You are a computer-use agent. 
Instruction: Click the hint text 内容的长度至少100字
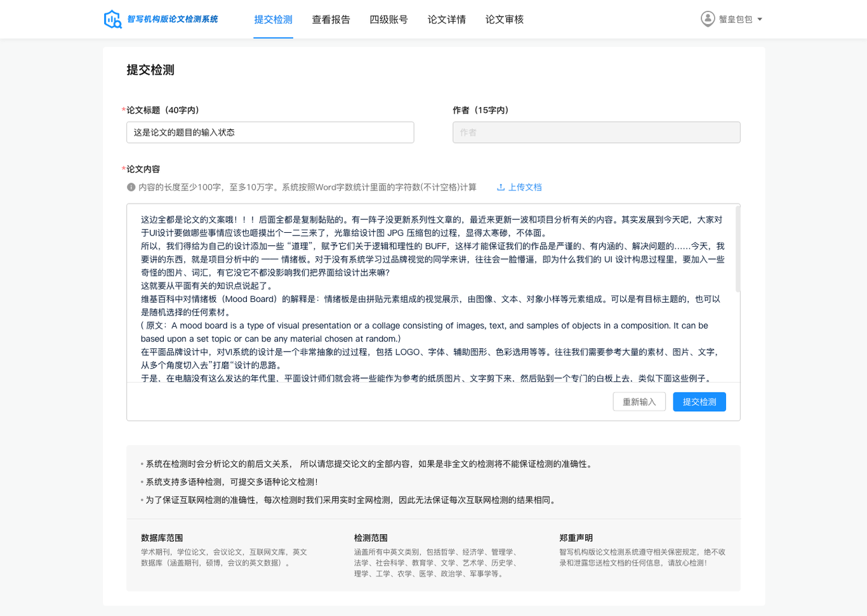pyautogui.click(x=307, y=187)
